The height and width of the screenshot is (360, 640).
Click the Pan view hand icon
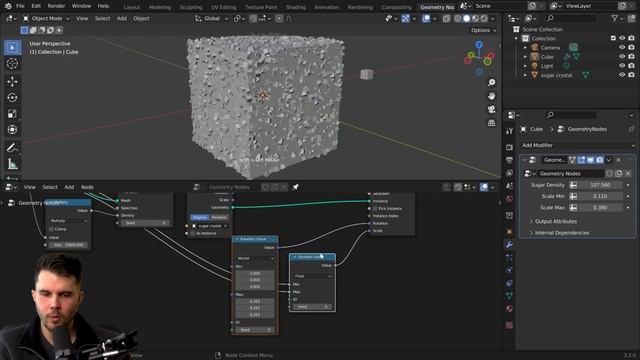click(491, 96)
